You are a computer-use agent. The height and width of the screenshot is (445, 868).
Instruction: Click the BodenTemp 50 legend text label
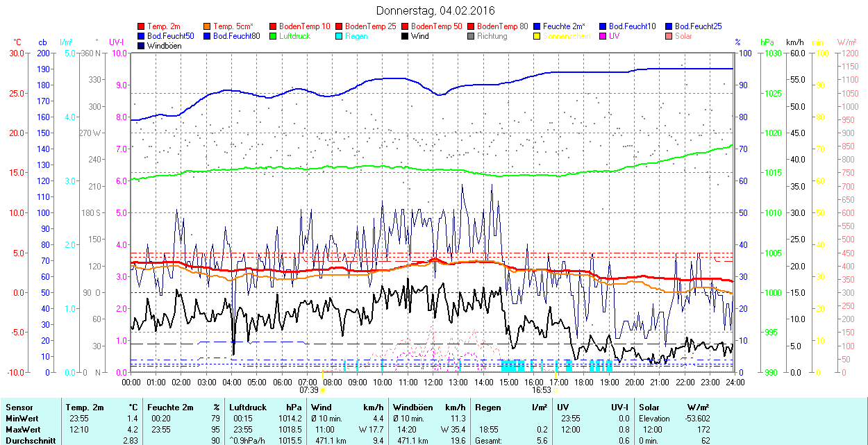437,26
